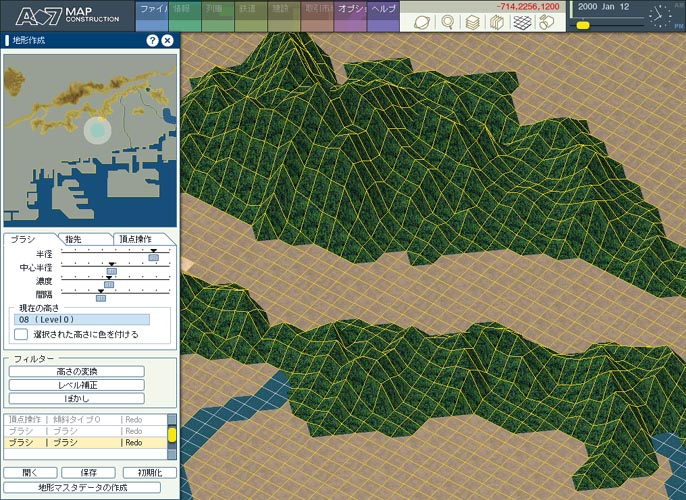Screen dimensions: 686x500
Task: Click the 半径 radius slider handle
Action: (x=154, y=257)
